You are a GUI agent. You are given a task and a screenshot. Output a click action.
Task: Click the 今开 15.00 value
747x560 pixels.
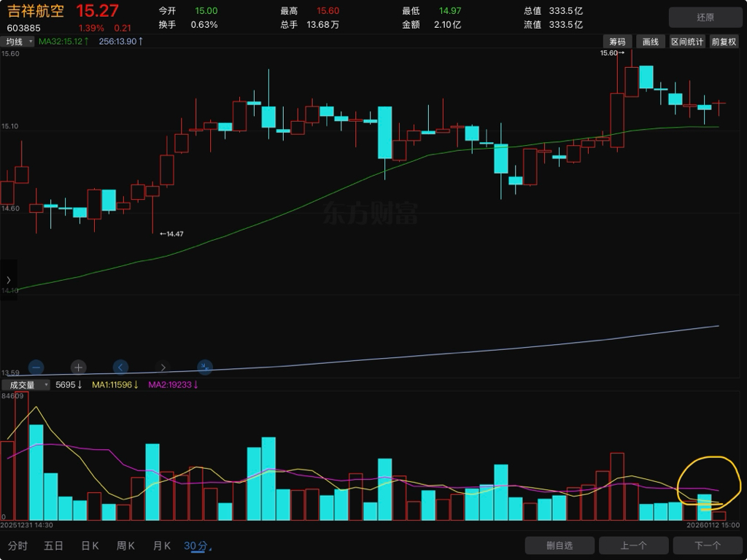(x=206, y=11)
